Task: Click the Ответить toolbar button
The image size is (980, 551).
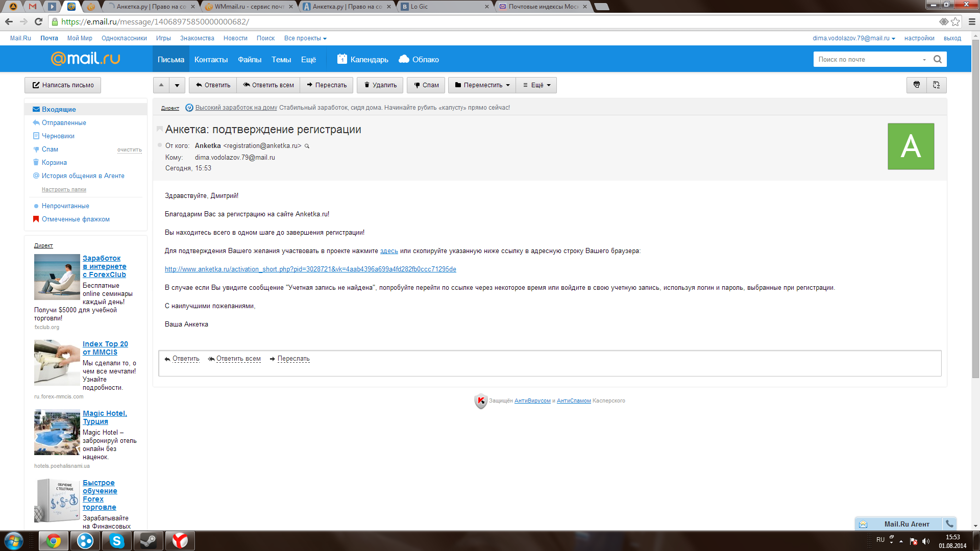Action: pos(213,85)
